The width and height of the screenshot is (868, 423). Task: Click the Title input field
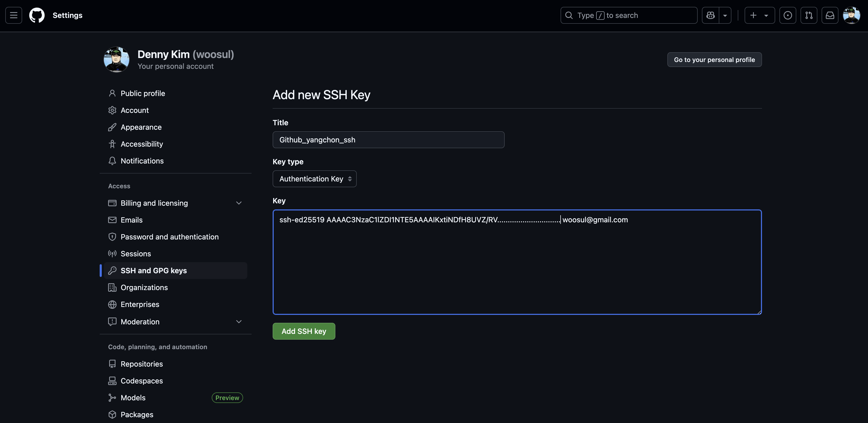(x=388, y=140)
